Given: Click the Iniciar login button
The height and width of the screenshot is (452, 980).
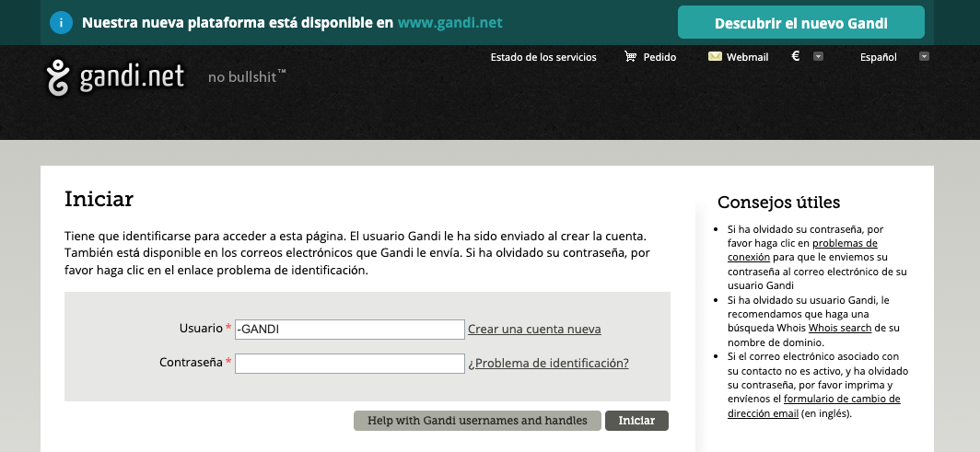Looking at the screenshot, I should click(x=636, y=421).
